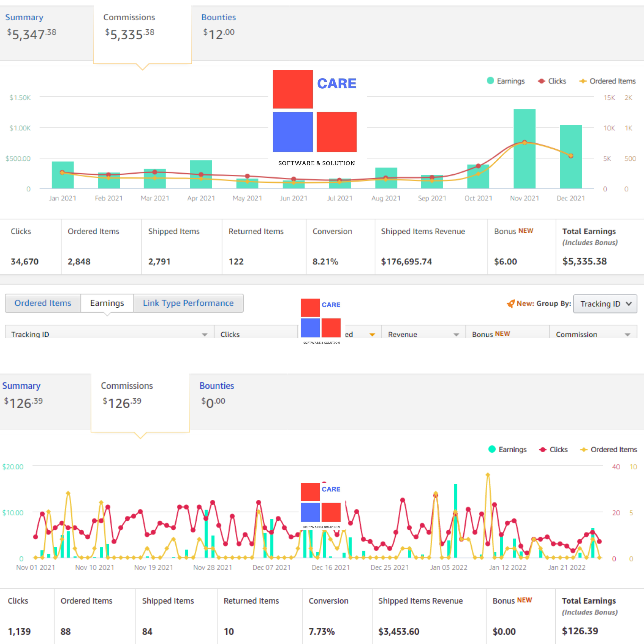The image size is (644, 644).
Task: Toggle Clicks legend in monthly chart
Action: (552, 81)
